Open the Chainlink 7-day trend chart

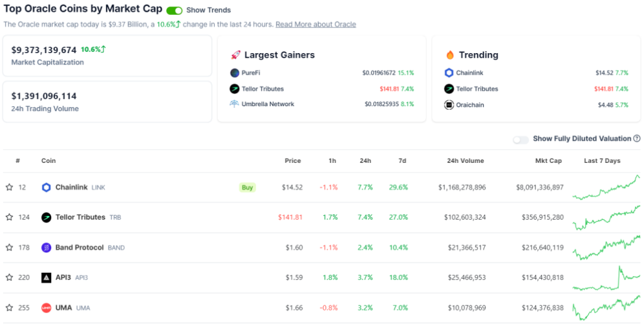(606, 187)
